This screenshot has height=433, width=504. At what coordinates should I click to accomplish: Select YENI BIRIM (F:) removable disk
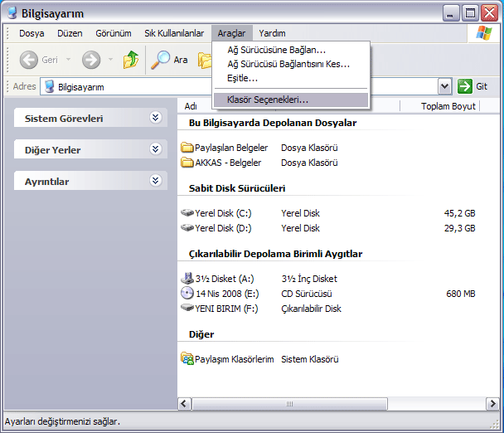(x=187, y=309)
